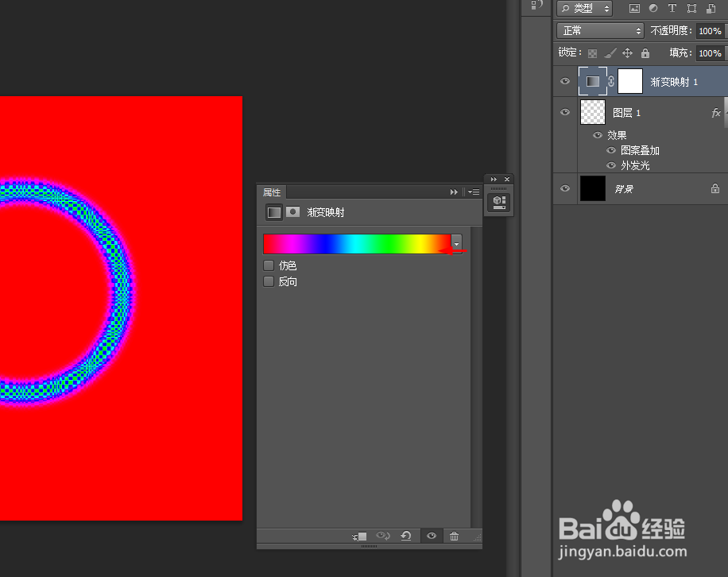Open the Properties panel flyout menu
This screenshot has height=577, width=728.
474,192
